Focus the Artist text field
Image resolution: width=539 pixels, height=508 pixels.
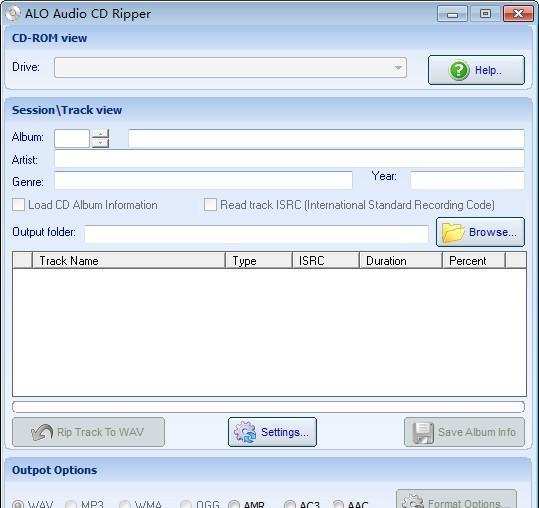point(289,159)
